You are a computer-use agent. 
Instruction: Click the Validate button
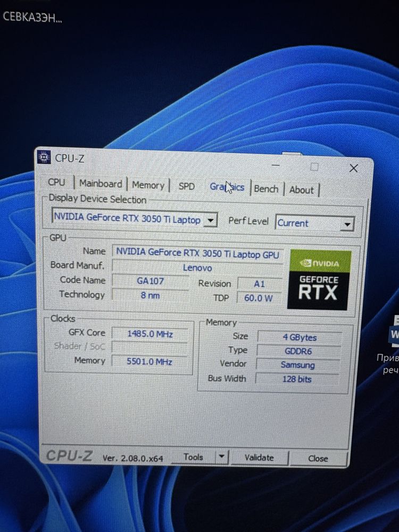[259, 458]
